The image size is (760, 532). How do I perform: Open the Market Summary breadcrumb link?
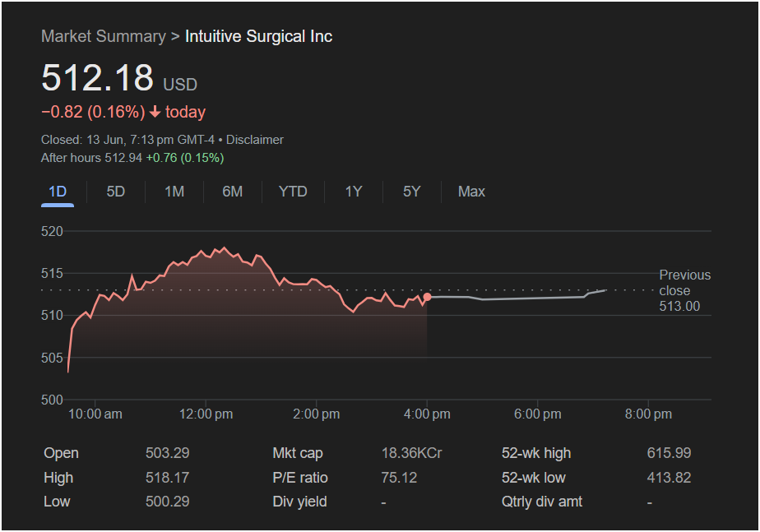[104, 36]
